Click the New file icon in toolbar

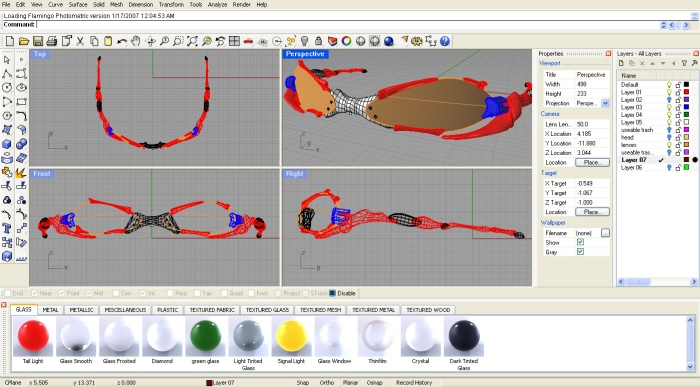(x=10, y=42)
